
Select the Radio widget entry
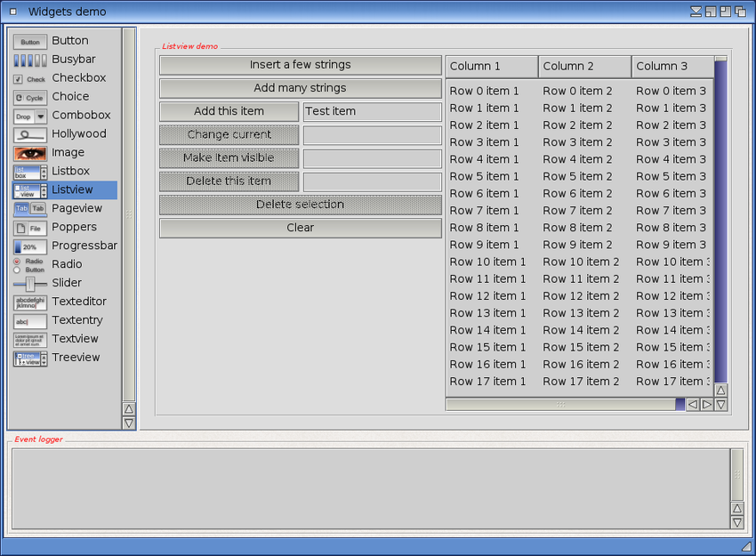[x=67, y=264]
